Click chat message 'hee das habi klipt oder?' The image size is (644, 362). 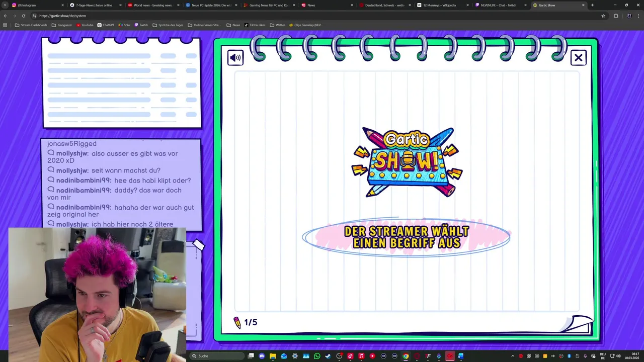152,180
